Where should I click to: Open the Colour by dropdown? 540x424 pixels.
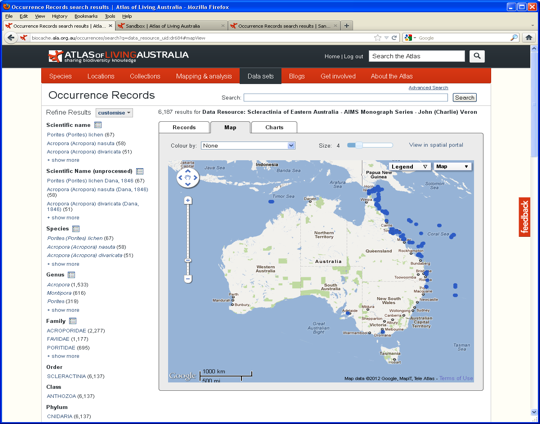(x=248, y=146)
